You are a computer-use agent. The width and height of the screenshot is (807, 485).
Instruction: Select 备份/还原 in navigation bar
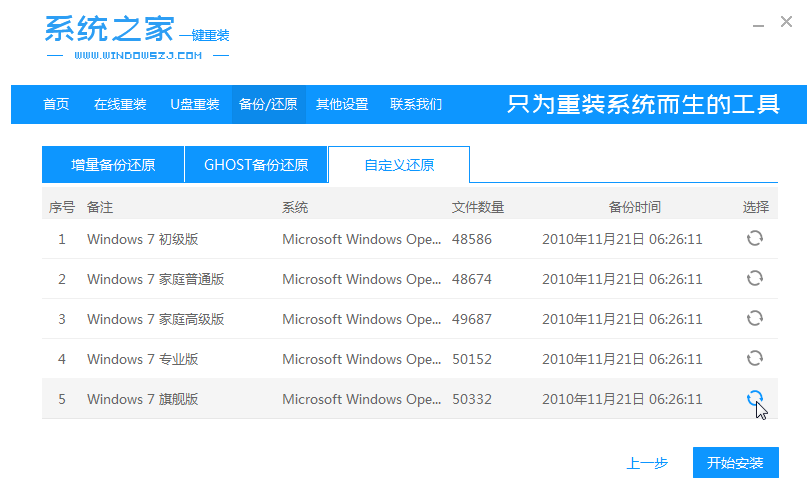(268, 104)
